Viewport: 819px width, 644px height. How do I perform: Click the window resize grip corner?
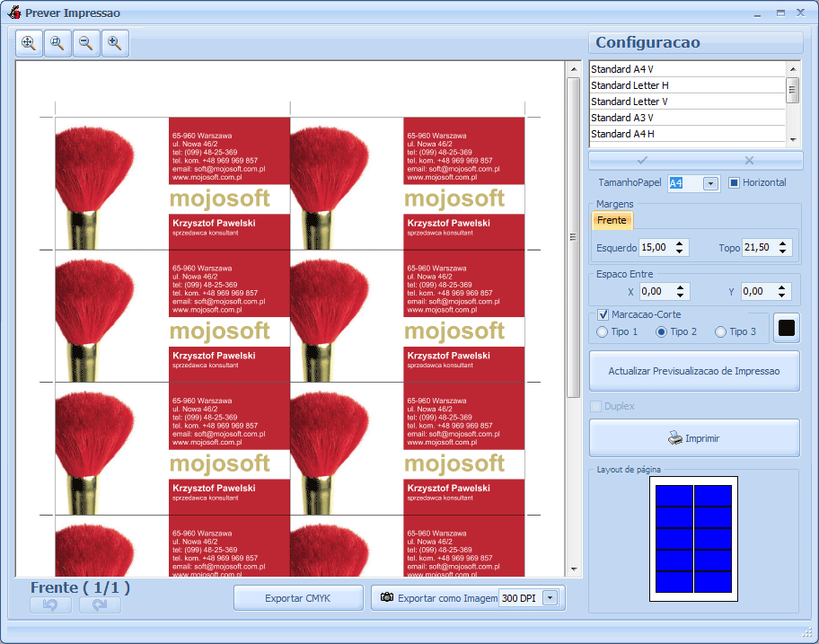click(807, 632)
